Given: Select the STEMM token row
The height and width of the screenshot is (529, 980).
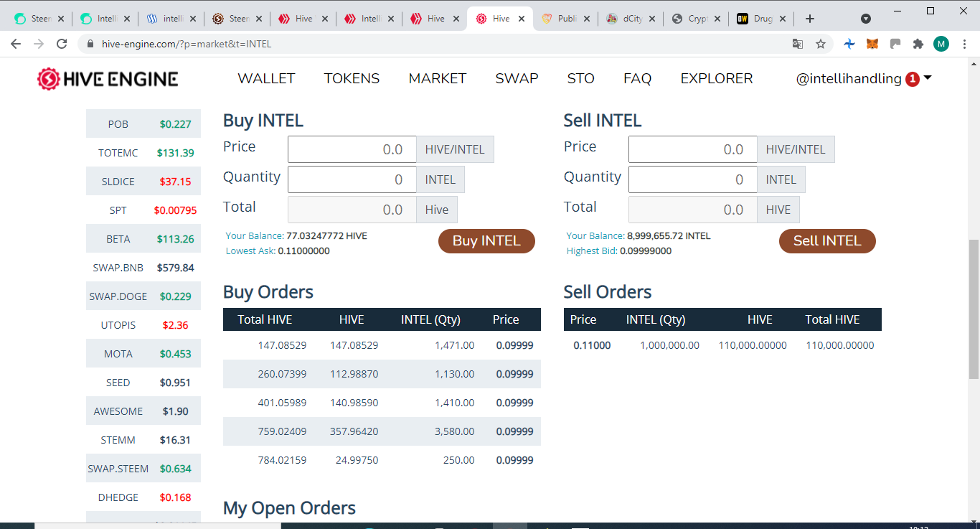Looking at the screenshot, I should 143,439.
